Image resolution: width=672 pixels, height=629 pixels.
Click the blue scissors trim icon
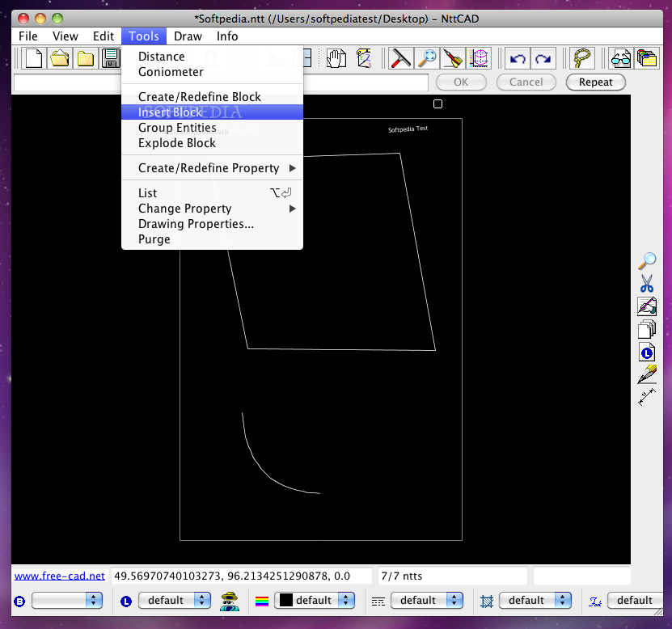click(x=647, y=283)
